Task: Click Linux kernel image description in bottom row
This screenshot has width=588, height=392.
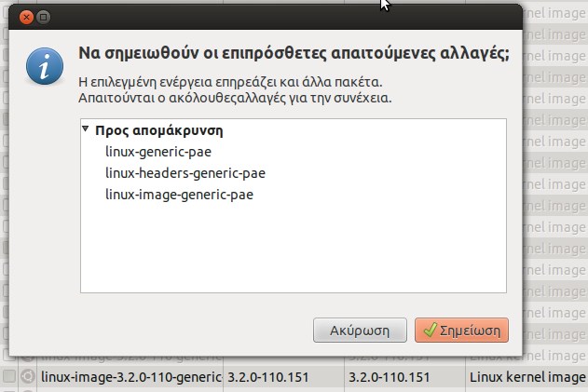Action: pyautogui.click(x=526, y=377)
